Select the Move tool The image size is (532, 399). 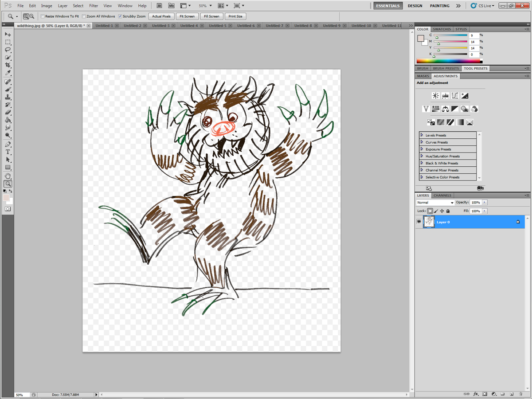coord(8,34)
